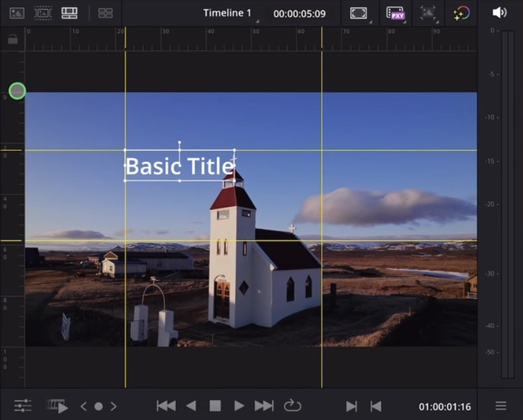Screen dimensions: 523x420
Task: Toggle loop playback
Action: click(x=292, y=405)
